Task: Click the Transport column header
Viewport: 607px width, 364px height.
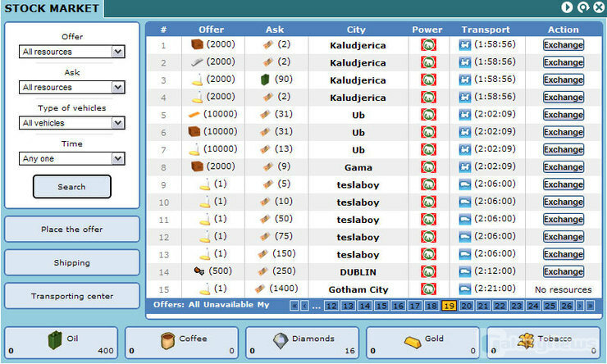Action: (486, 30)
